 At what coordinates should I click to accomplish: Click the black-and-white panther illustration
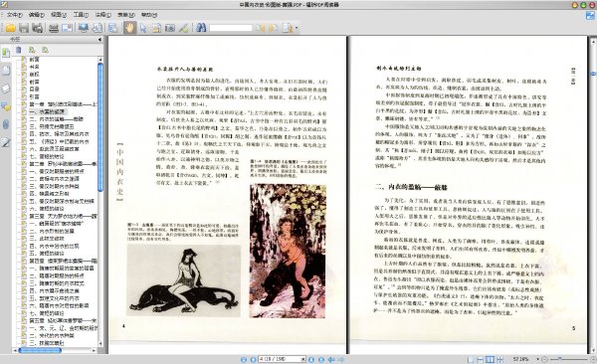coord(183,280)
